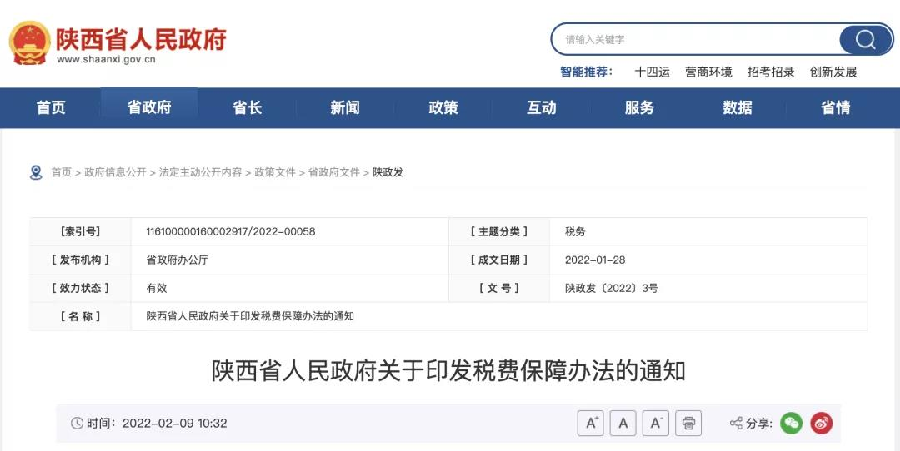Share article via Weibo icon
Screen dimensions: 900x451
click(x=821, y=423)
